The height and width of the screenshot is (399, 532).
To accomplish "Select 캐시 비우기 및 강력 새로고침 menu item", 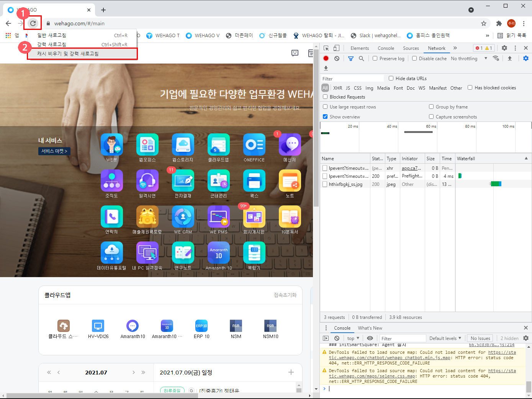I will pyautogui.click(x=68, y=54).
